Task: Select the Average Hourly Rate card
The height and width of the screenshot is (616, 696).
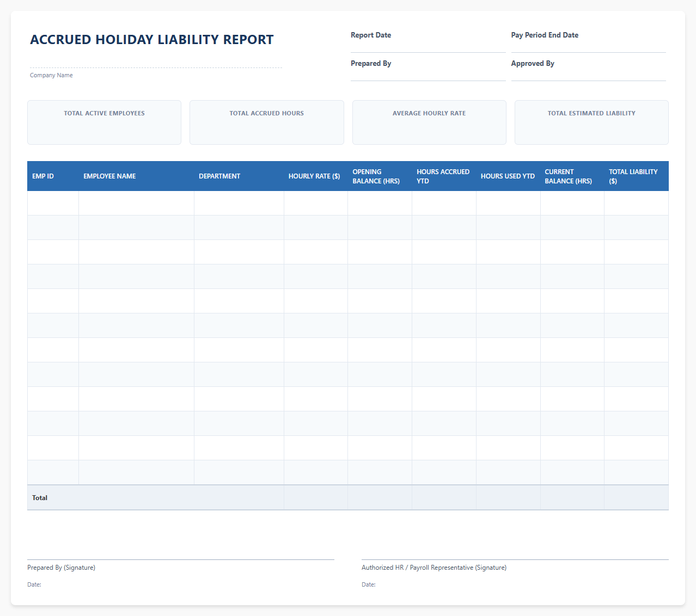Action: click(429, 122)
